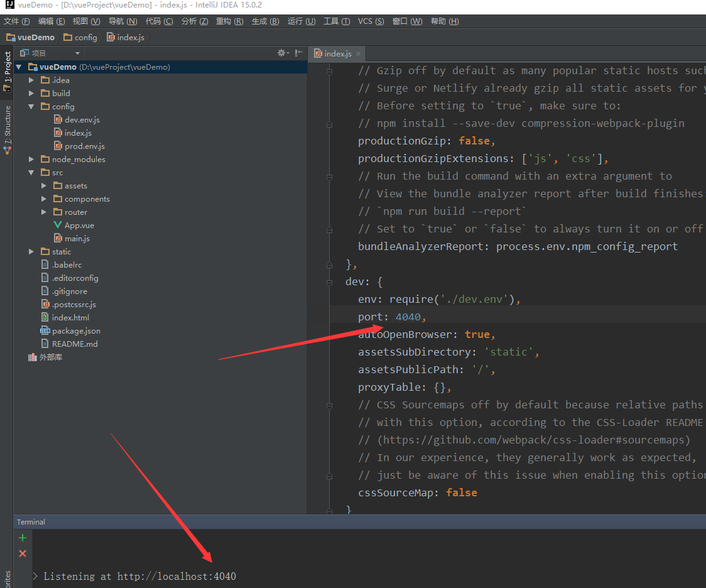Open the Structure tool window side tab
Viewport: 706px width, 588px height.
coord(7,129)
